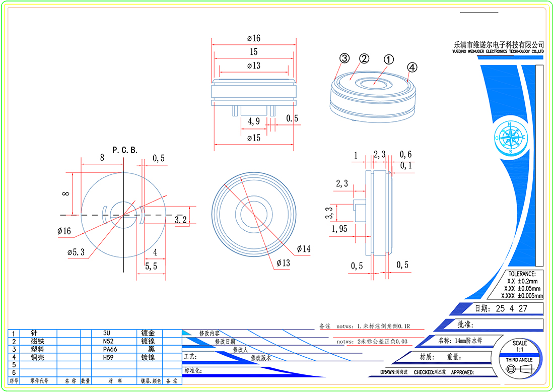Select the ø5.3 dimension on PCB view

coord(76,252)
